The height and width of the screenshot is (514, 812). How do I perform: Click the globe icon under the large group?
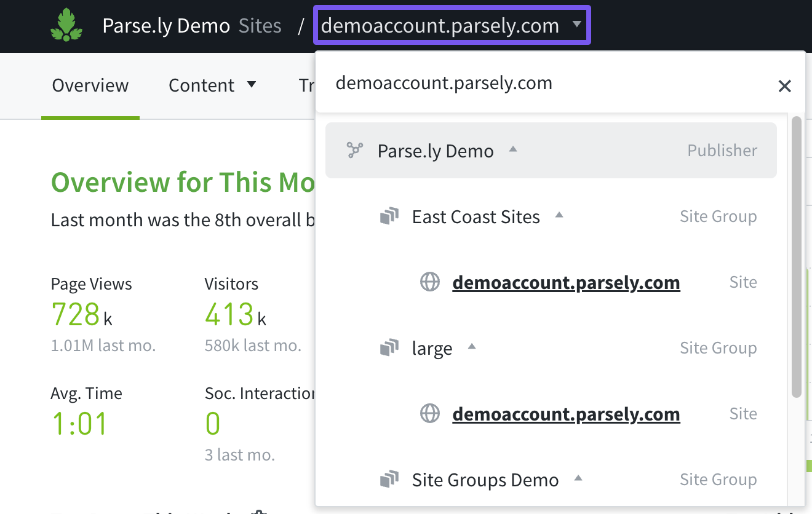point(429,414)
